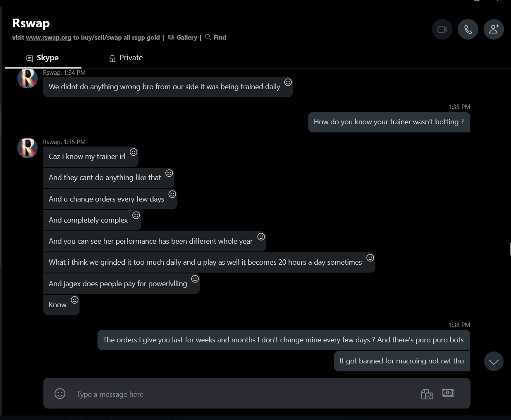Switch to the Private tab
The height and width of the screenshot is (420, 511).
(126, 58)
